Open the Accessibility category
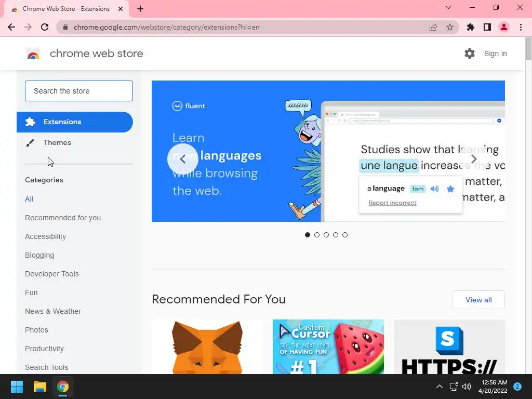Viewport: 532px width, 399px height. tap(46, 236)
